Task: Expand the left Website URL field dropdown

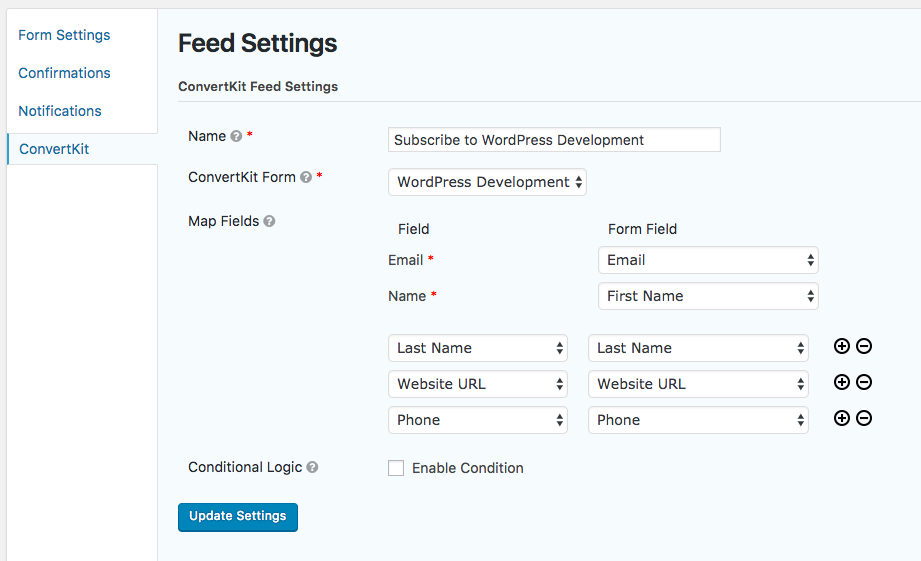Action: [478, 384]
